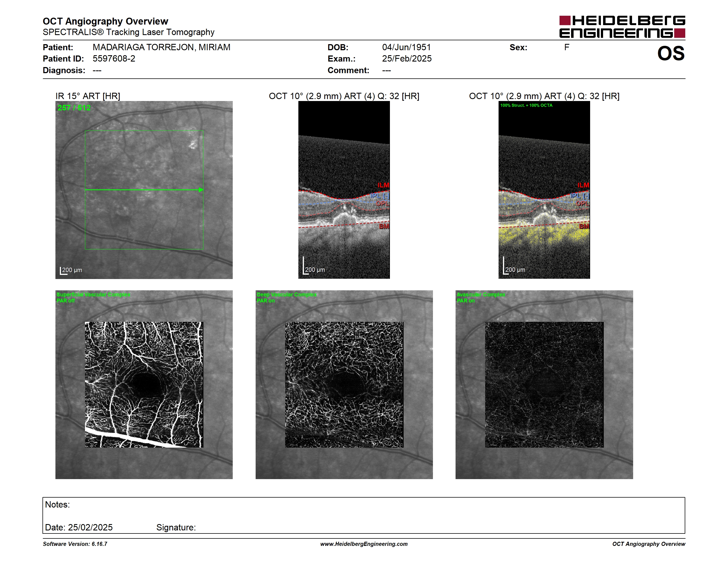Click the BM label on the OCTA overlay scan
The image size is (728, 563).
click(x=584, y=227)
